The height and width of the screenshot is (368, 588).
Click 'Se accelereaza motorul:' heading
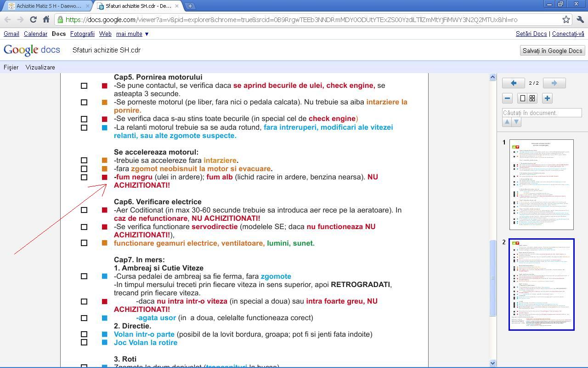tap(156, 152)
